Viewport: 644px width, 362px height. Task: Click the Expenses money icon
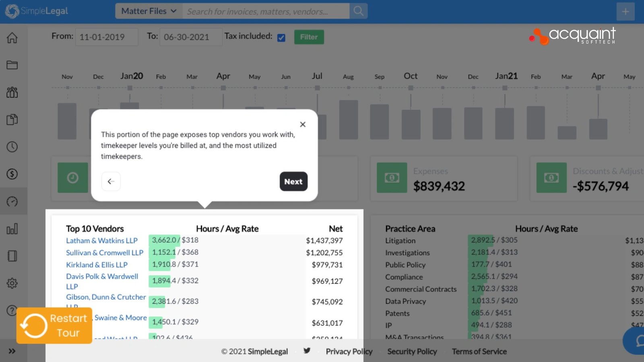(392, 177)
